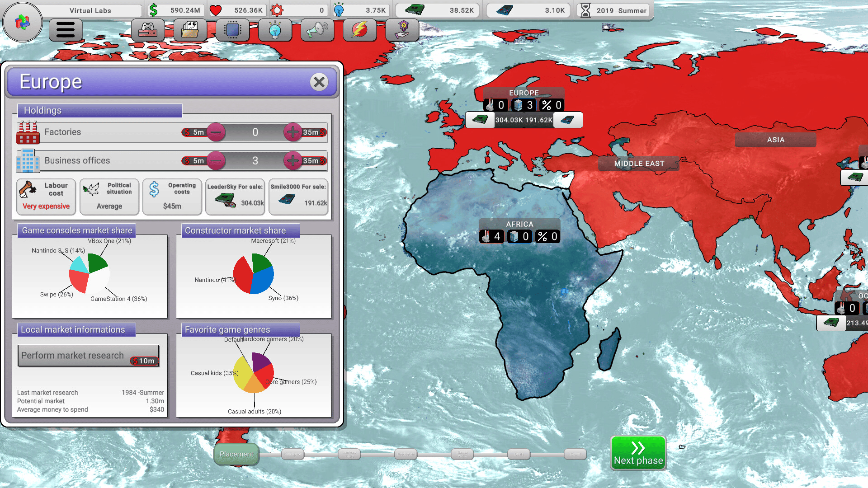Click the lightning bolt toolbar icon

[x=359, y=30]
